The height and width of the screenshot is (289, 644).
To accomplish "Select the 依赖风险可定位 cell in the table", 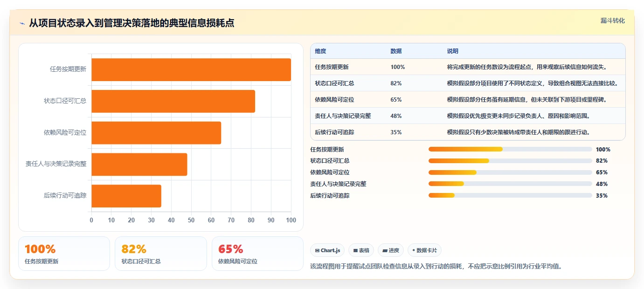I will (334, 100).
